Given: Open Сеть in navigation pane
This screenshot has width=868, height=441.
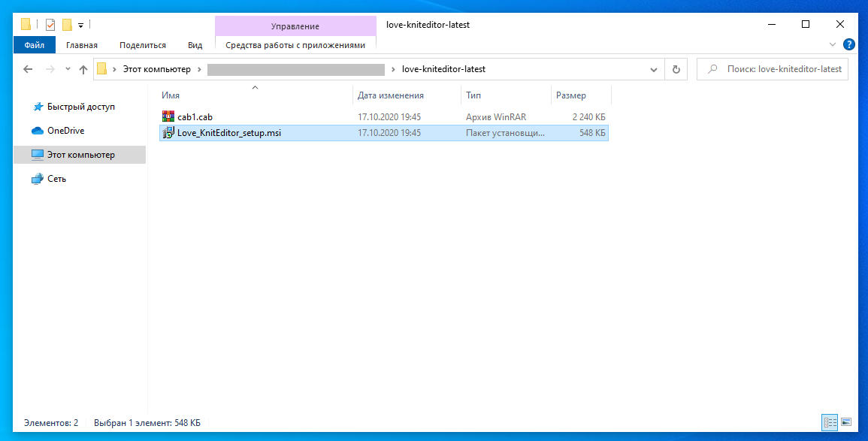Looking at the screenshot, I should coord(56,179).
